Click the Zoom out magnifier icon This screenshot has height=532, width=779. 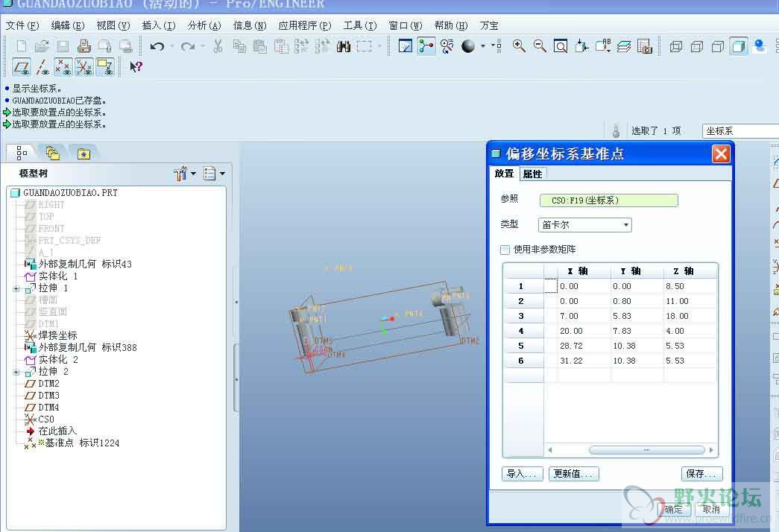click(x=540, y=46)
